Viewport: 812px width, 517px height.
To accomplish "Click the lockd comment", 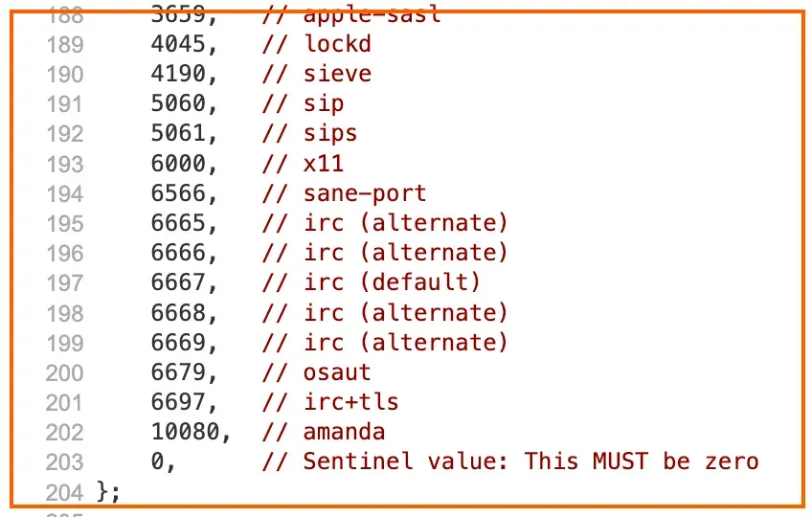I will 316,44.
